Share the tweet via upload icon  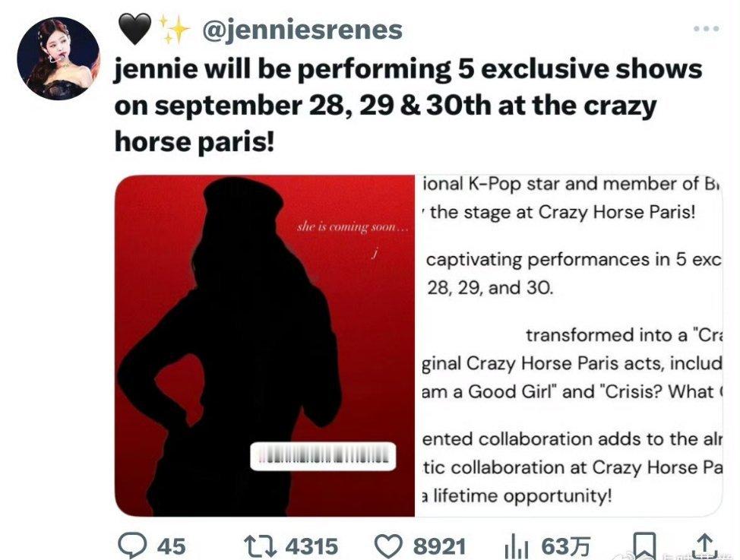(x=704, y=546)
